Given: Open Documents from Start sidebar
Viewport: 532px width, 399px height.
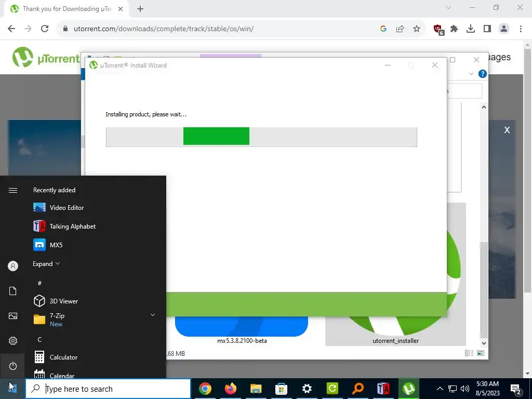Looking at the screenshot, I should [13, 291].
